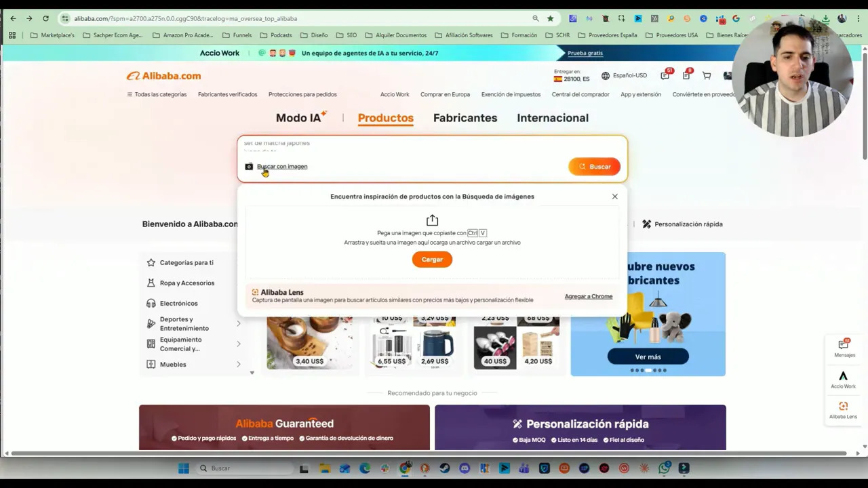The image size is (868, 488).
Task: Close the image search panel
Action: [615, 197]
